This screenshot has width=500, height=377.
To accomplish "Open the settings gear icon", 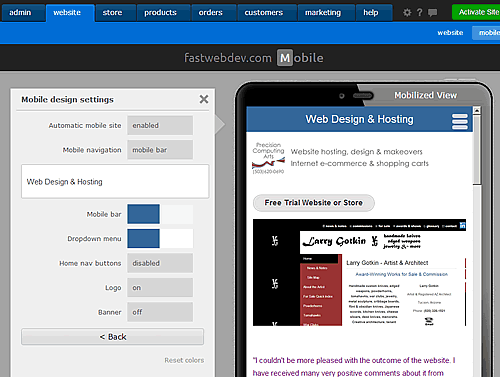I will (x=407, y=13).
